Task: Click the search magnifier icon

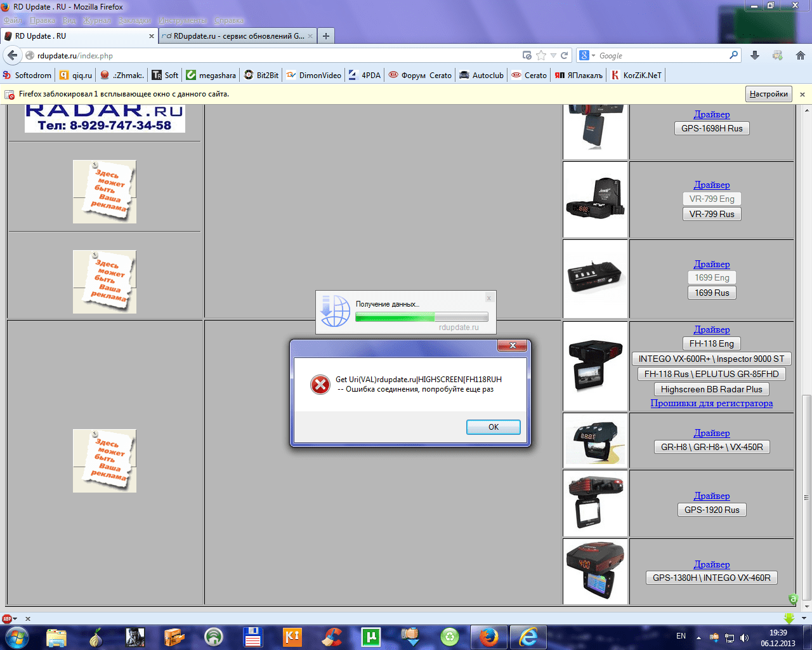Action: pos(734,55)
